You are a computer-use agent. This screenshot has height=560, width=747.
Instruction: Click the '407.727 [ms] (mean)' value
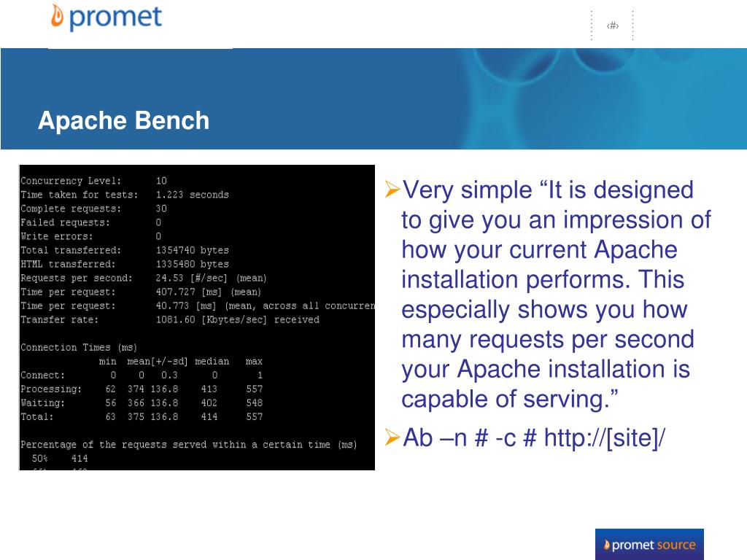tap(209, 292)
